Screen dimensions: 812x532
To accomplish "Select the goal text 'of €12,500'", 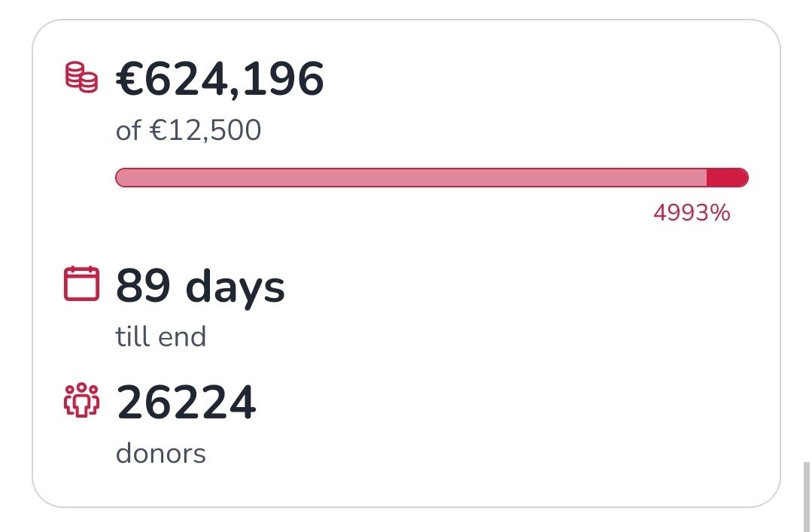I will pyautogui.click(x=188, y=131).
